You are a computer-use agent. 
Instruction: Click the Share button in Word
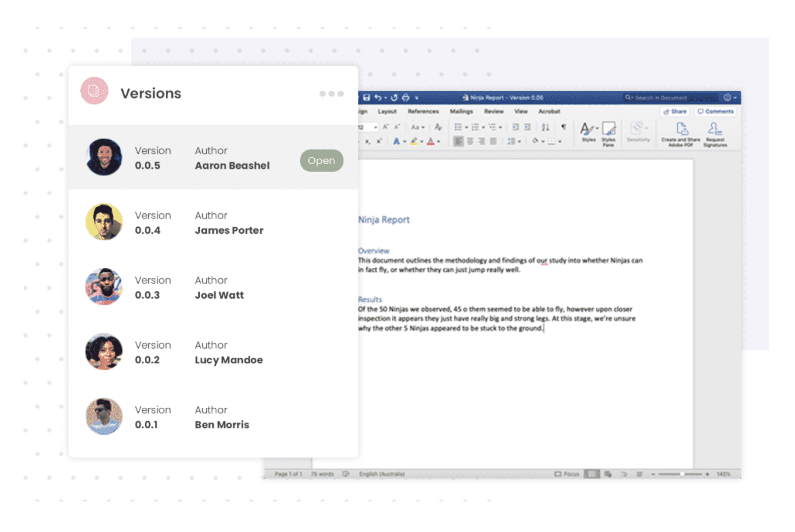click(674, 111)
